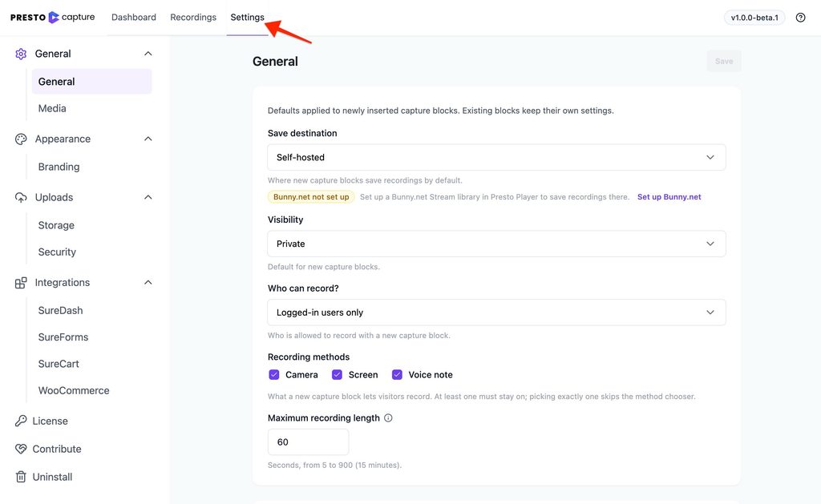Open the help question-mark icon
Viewport: 821px width, 504px height.
(x=801, y=18)
